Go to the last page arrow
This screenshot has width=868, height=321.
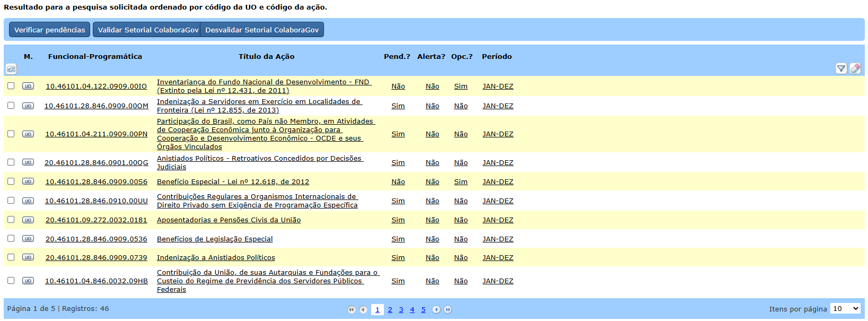click(448, 310)
